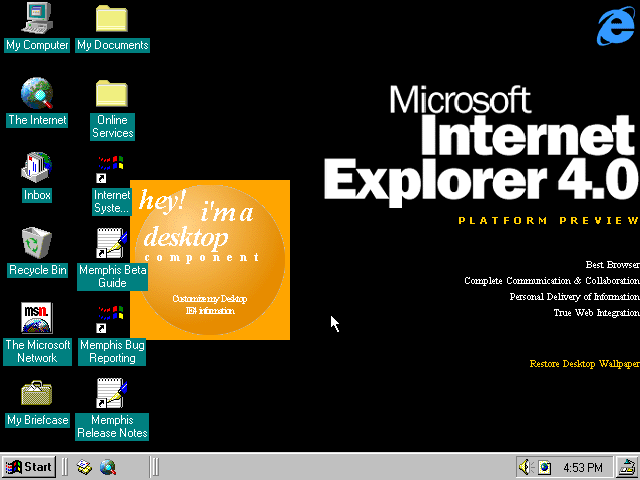Click the Best Browser text
This screenshot has height=480, width=640.
click(x=612, y=264)
